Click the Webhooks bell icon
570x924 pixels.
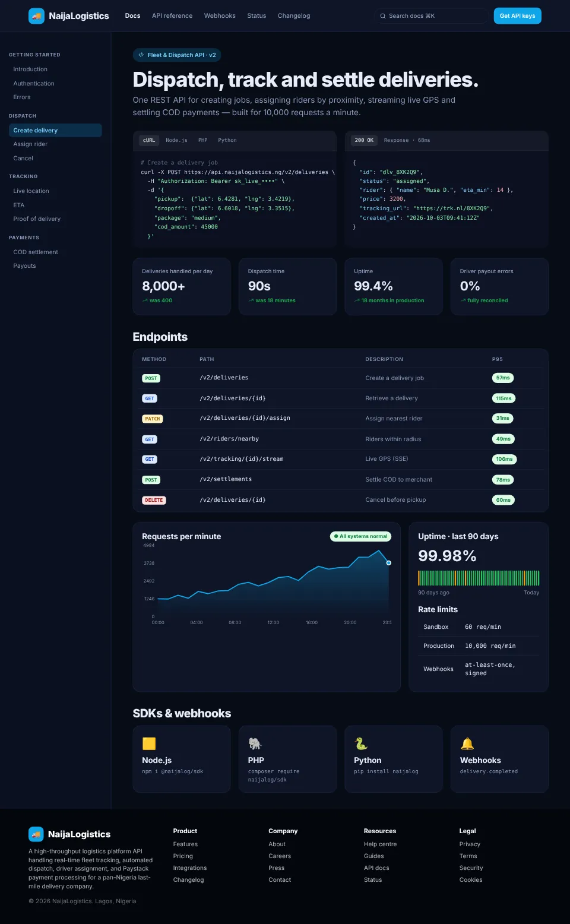[x=467, y=743]
